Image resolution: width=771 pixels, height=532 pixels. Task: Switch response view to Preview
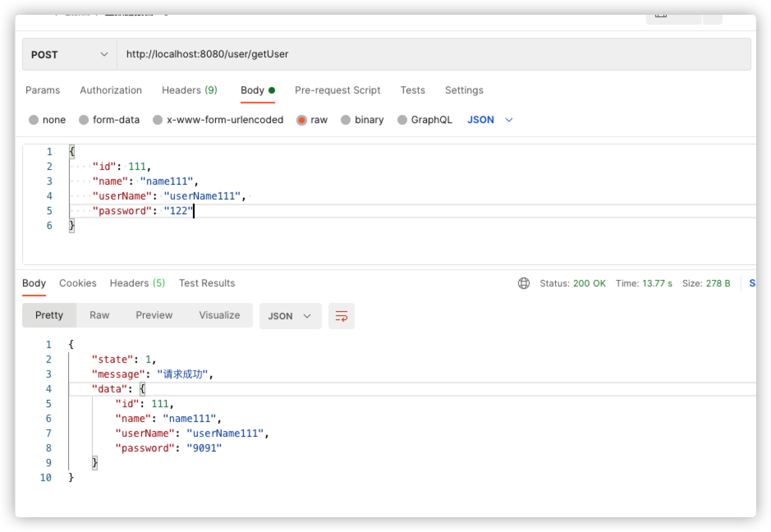point(154,315)
